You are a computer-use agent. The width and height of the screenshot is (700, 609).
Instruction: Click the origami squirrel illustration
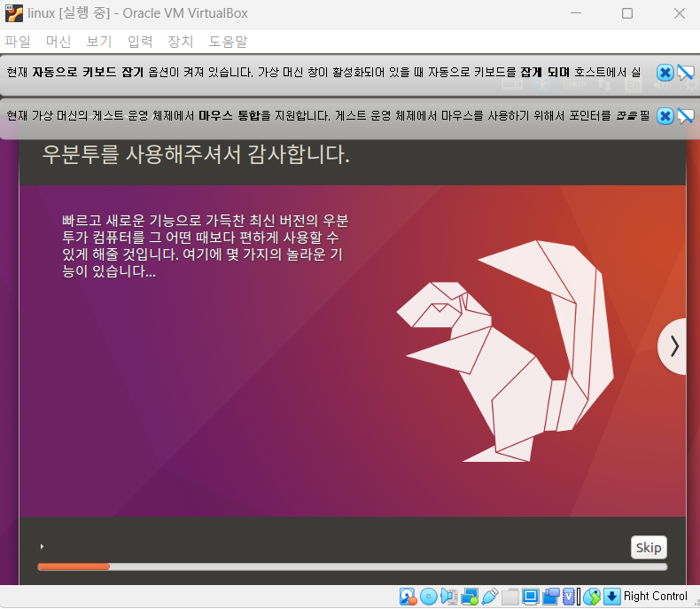(x=505, y=351)
